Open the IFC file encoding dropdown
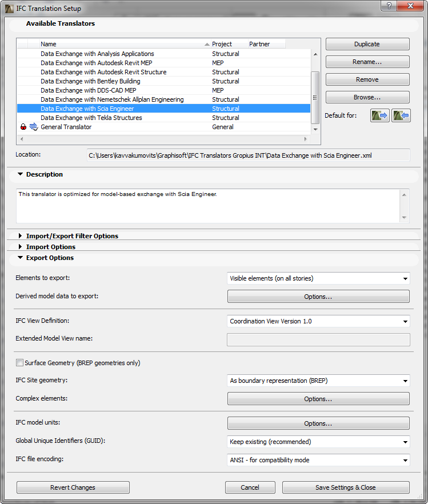428x504 pixels. (x=318, y=461)
